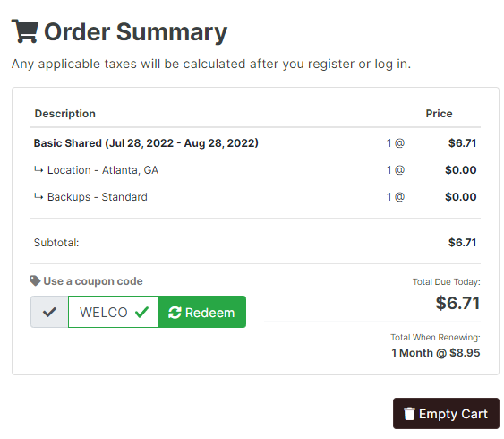Click the Description column header
This screenshot has width=504, height=439.
click(x=65, y=114)
